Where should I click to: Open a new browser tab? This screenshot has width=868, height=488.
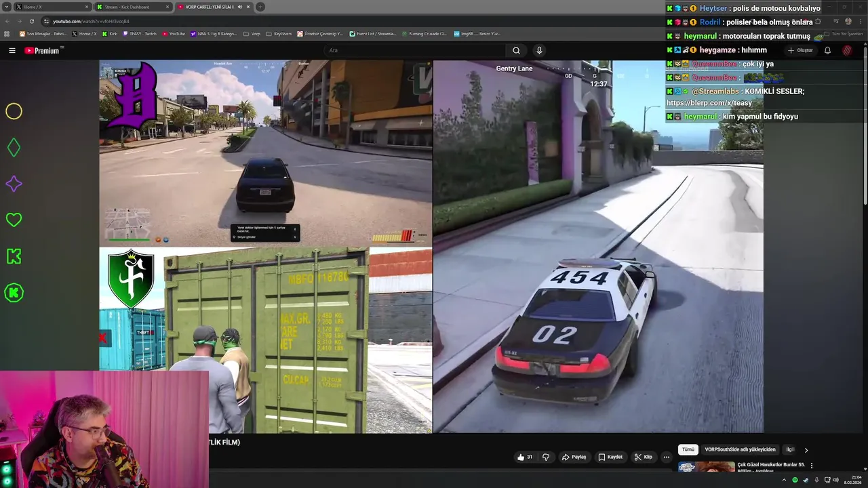pyautogui.click(x=260, y=7)
